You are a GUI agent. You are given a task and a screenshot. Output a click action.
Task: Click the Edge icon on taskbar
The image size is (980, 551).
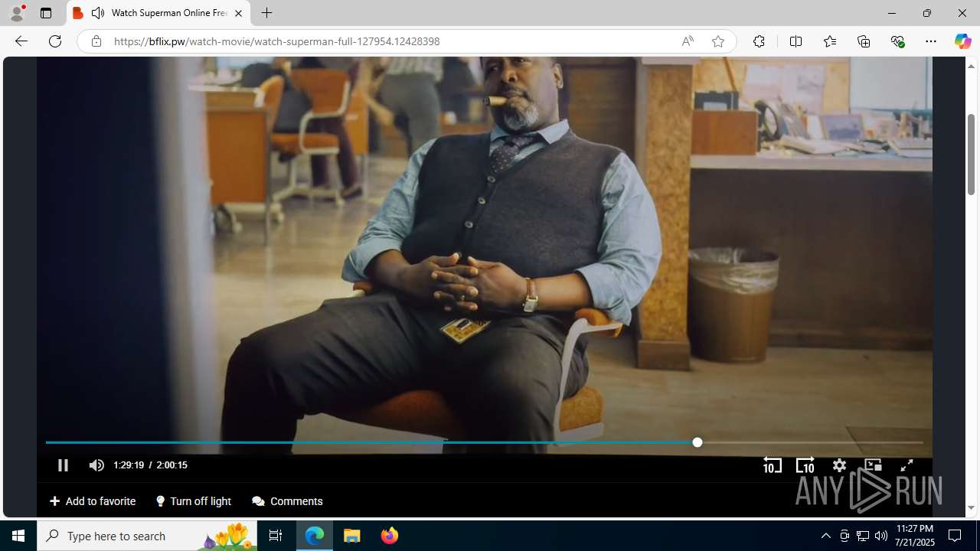315,536
